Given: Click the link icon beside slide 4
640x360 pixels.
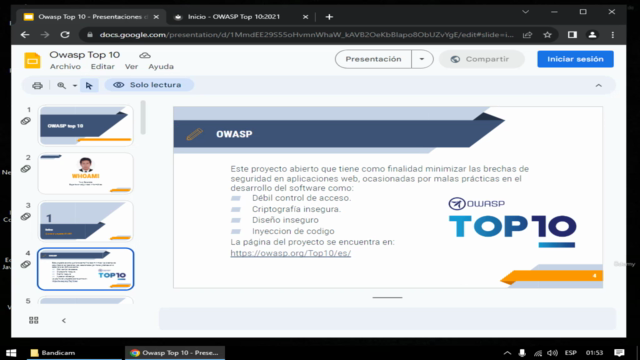Looking at the screenshot, I should (x=26, y=264).
